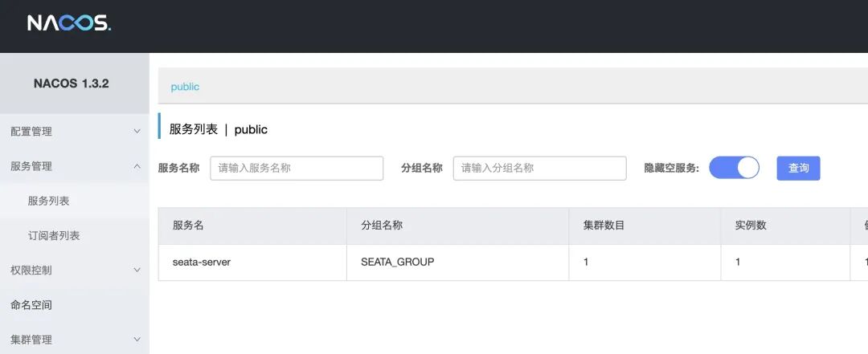Click the NACOS logo in header
The height and width of the screenshot is (354, 868).
69,23
